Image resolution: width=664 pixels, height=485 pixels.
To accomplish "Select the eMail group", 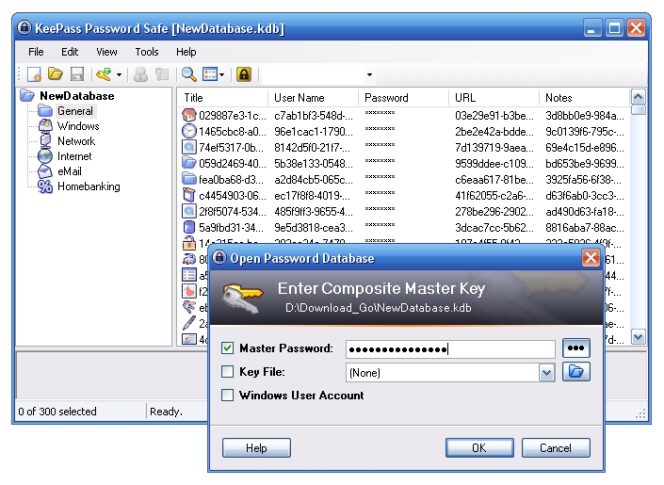I will [x=69, y=172].
